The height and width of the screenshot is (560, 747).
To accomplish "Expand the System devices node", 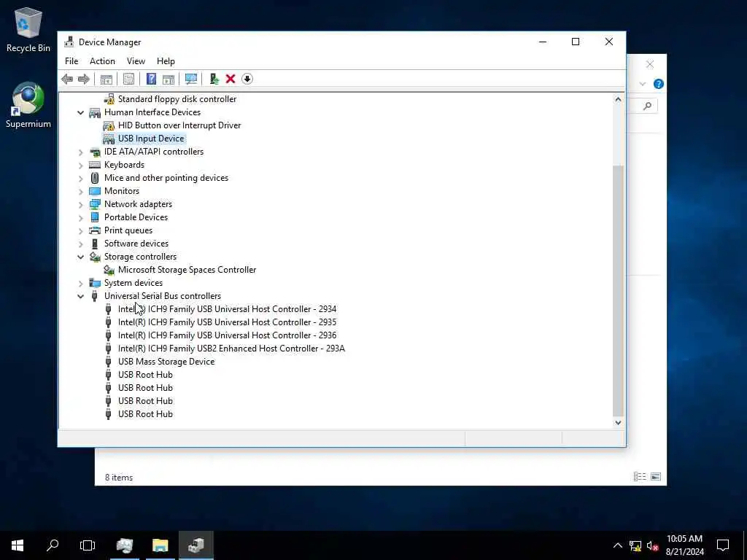I will pos(80,284).
